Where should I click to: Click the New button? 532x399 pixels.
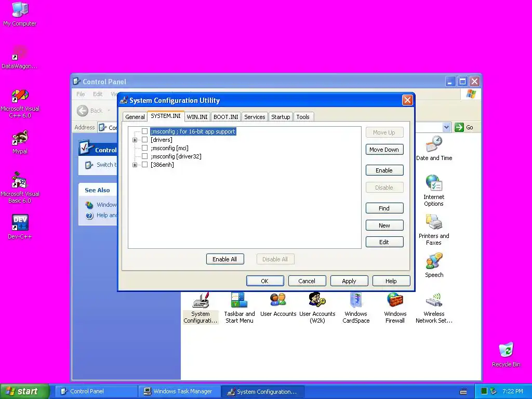(x=384, y=225)
